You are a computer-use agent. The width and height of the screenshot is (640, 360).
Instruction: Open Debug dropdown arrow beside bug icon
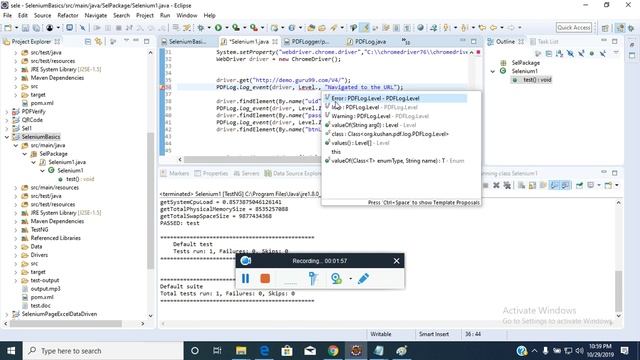[209, 28]
